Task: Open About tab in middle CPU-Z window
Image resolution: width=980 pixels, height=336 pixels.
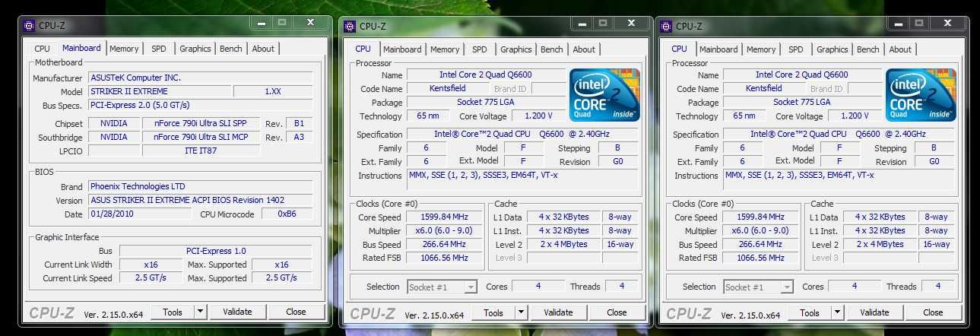Action: [x=584, y=49]
